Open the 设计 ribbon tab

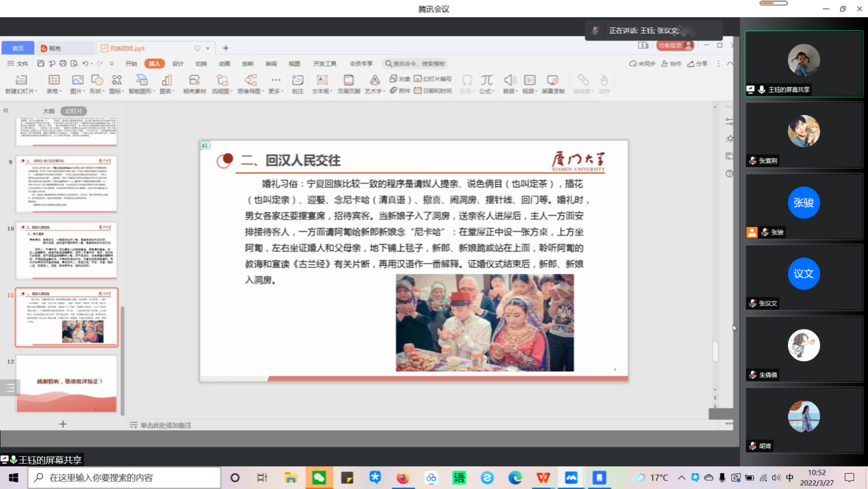tap(178, 64)
